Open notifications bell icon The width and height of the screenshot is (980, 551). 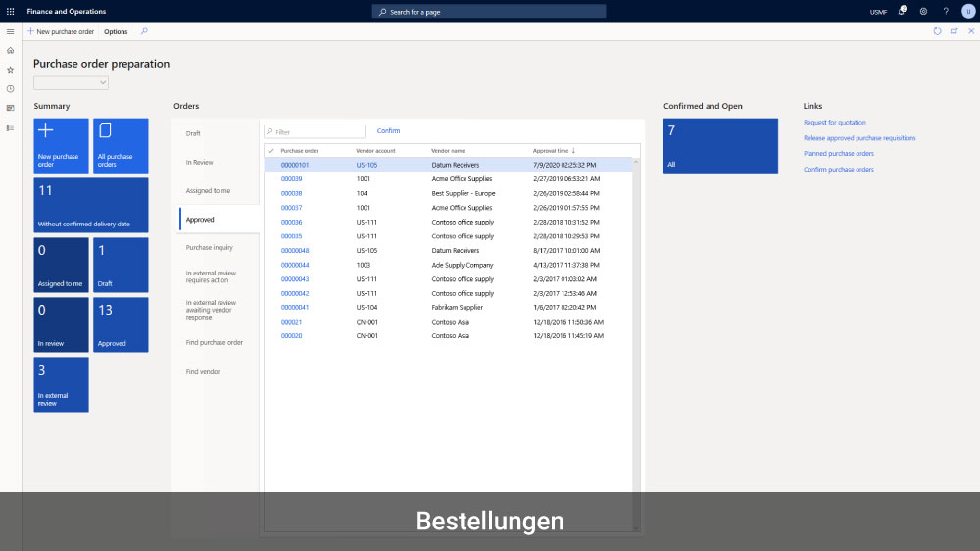point(902,11)
